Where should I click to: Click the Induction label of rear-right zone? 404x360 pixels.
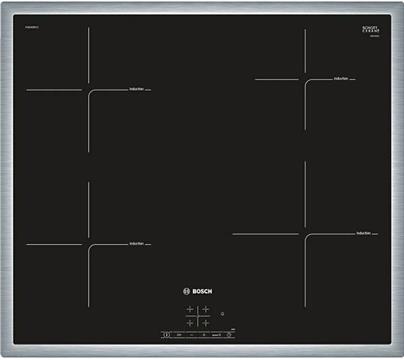[x=341, y=79]
